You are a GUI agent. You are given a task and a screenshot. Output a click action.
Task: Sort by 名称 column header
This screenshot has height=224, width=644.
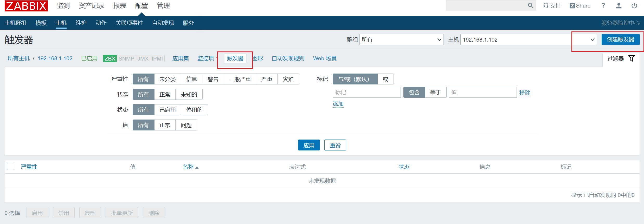tap(190, 167)
